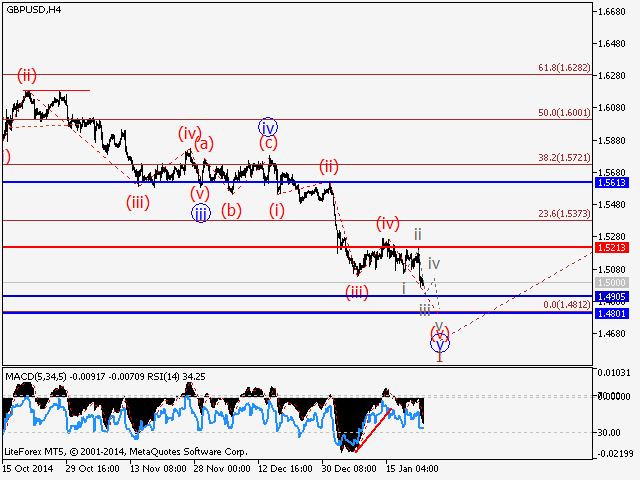Viewport: 640px width, 480px height.
Task: Click the red (i) wave label
Action: coord(277,211)
